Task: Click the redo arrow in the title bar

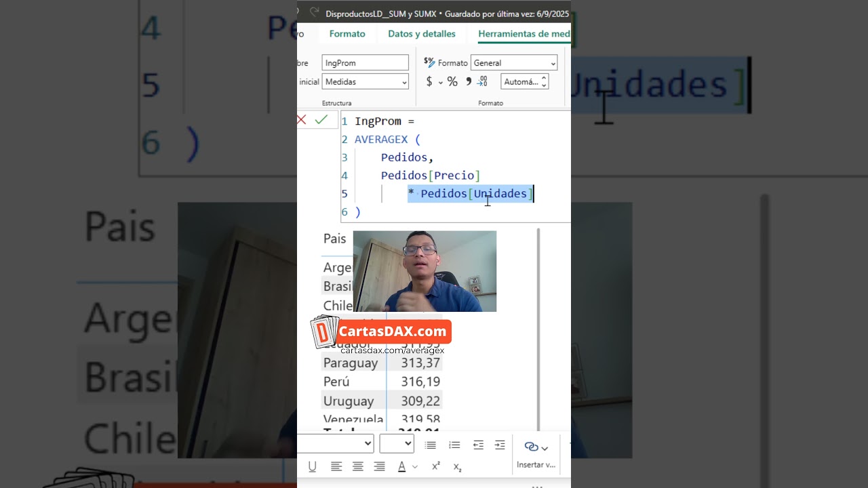Action: 314,12
